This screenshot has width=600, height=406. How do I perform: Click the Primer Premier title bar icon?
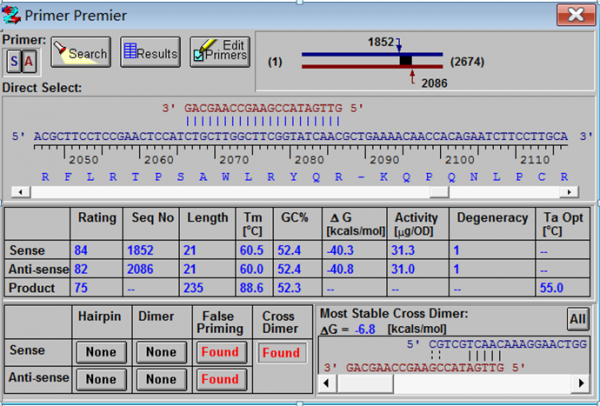click(x=13, y=14)
